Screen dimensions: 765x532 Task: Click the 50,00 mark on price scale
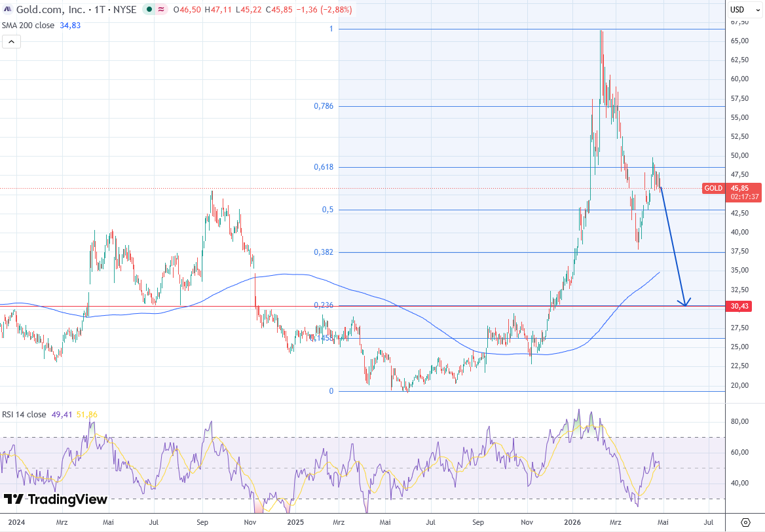coord(739,156)
